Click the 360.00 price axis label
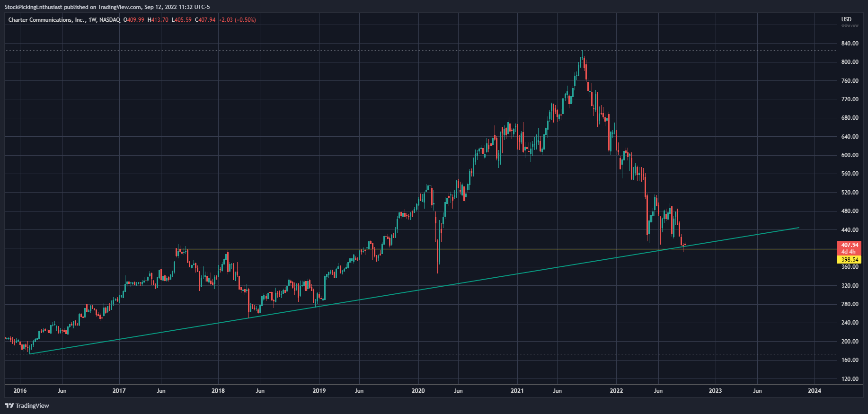This screenshot has height=414, width=868. (x=850, y=267)
